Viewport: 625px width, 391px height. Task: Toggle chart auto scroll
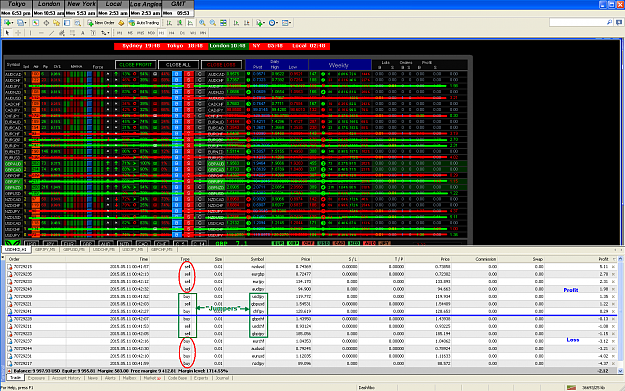(236, 23)
